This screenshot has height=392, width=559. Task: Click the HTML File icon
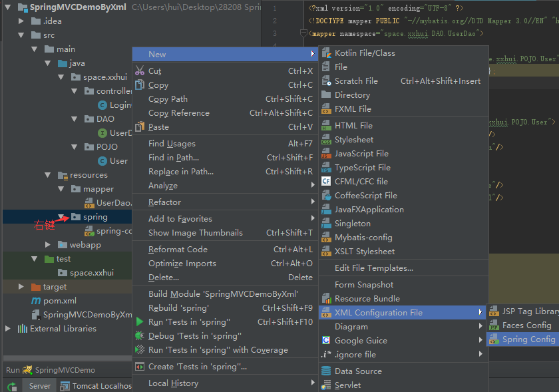click(326, 126)
